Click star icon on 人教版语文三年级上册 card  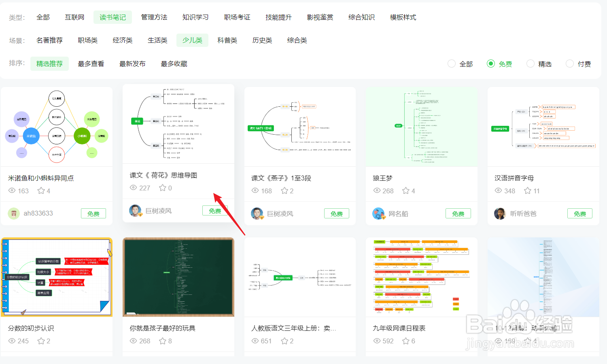point(284,341)
